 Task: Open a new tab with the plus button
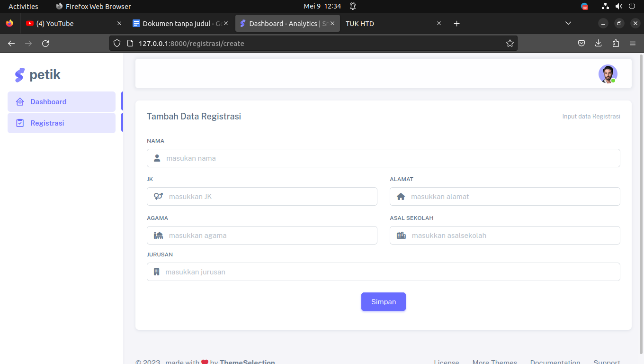456,23
